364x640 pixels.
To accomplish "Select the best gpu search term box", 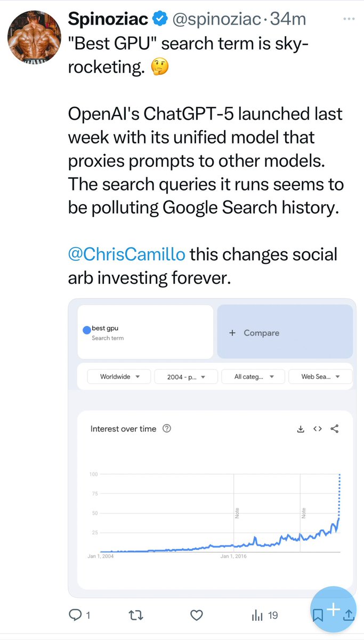I will coord(145,332).
